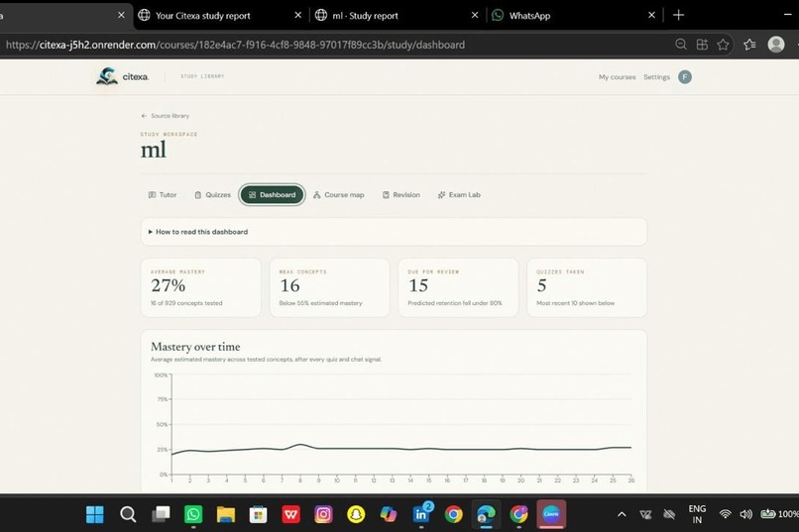The image size is (799, 532).
Task: Expand How to read this dashboard
Action: [394, 232]
